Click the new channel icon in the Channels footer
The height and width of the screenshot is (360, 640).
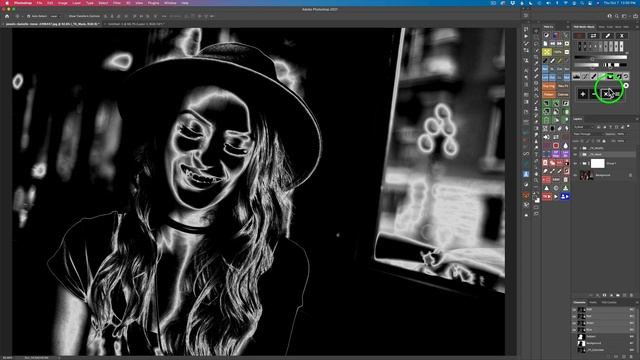coord(624,356)
